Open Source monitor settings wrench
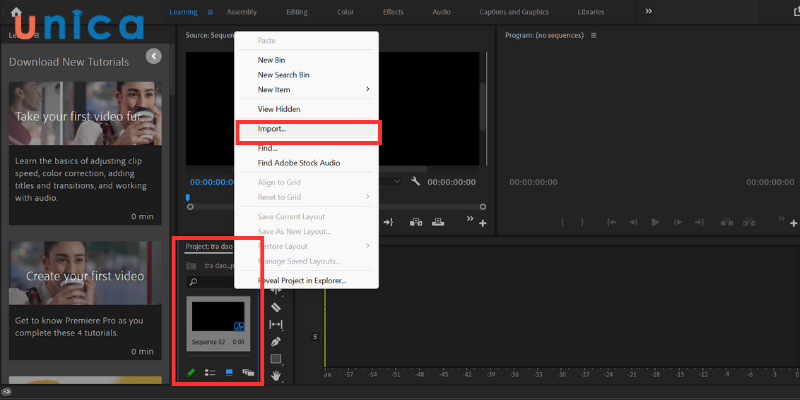The height and width of the screenshot is (400, 800). 413,182
